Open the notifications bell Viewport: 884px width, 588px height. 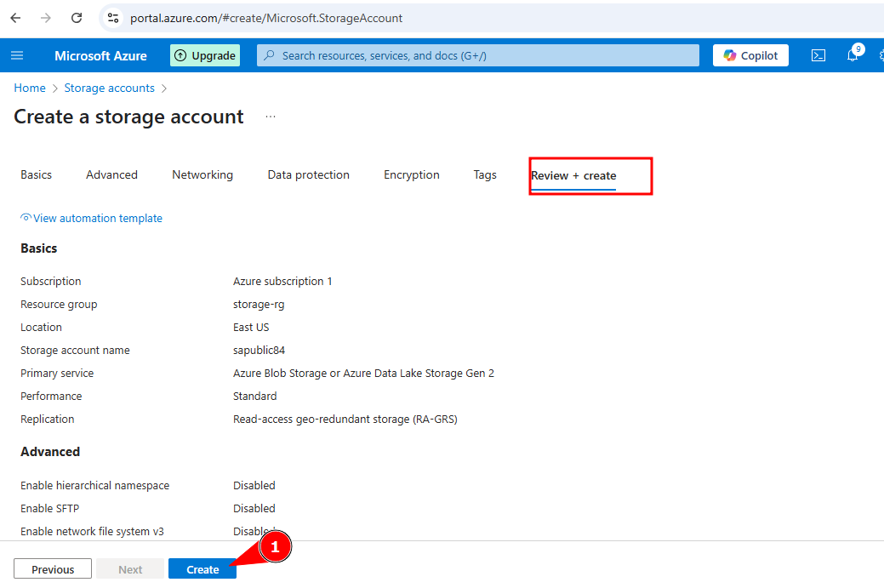(x=853, y=55)
